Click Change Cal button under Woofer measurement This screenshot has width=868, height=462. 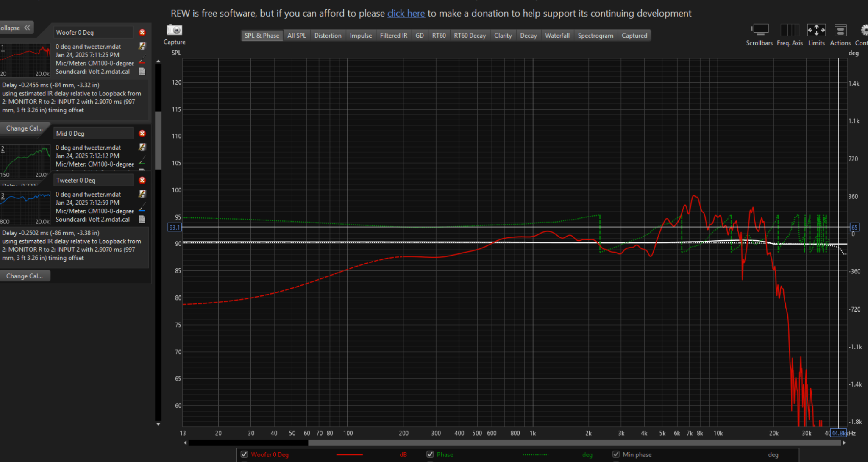pyautogui.click(x=25, y=128)
